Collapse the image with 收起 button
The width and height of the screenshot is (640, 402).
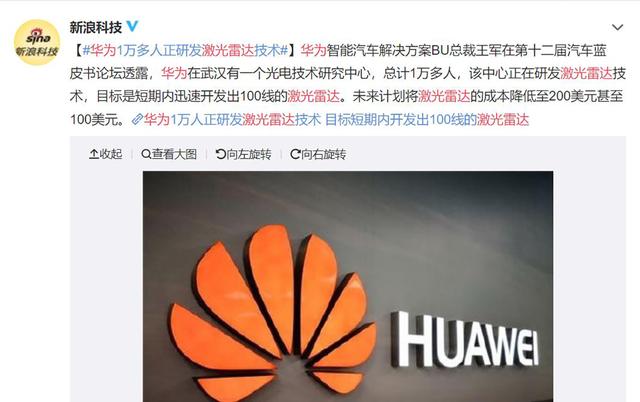pos(105,154)
